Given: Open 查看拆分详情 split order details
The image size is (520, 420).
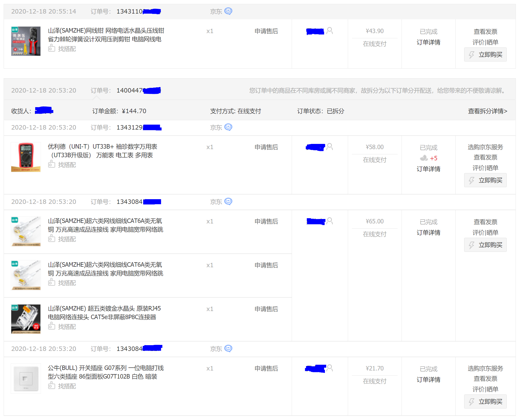Looking at the screenshot, I should tap(487, 111).
